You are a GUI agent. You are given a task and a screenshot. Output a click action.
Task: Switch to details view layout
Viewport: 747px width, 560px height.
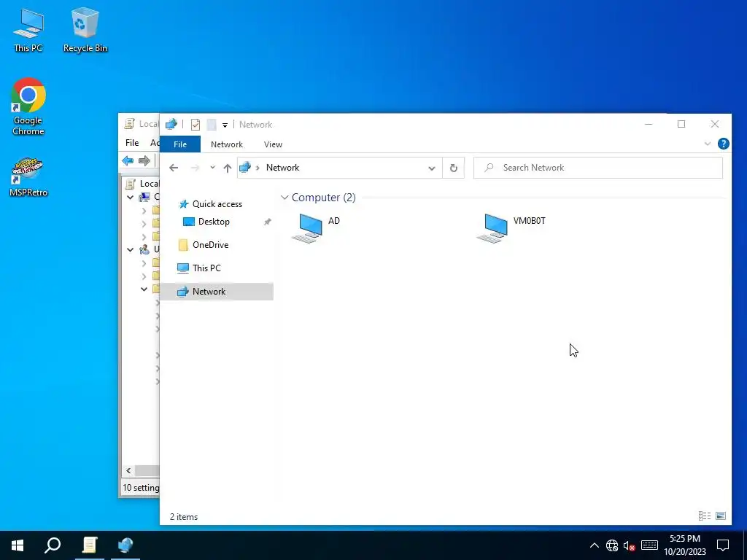(x=705, y=516)
